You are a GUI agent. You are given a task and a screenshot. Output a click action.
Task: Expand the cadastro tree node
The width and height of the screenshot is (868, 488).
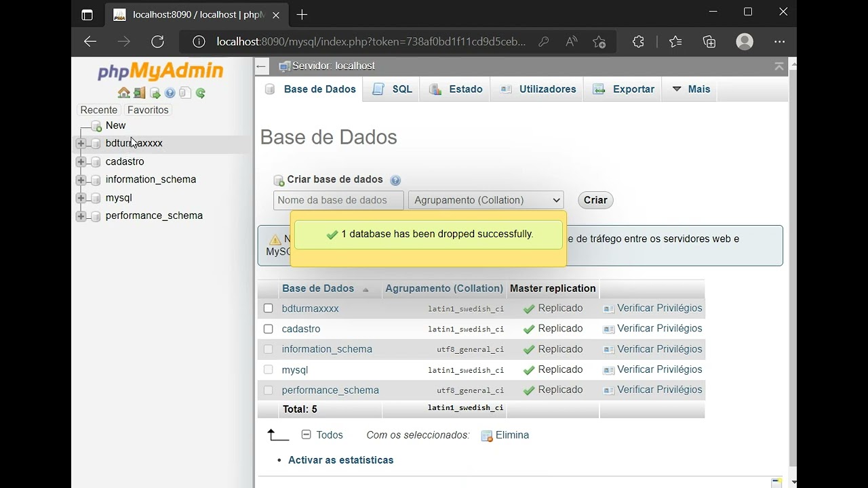pyautogui.click(x=81, y=162)
